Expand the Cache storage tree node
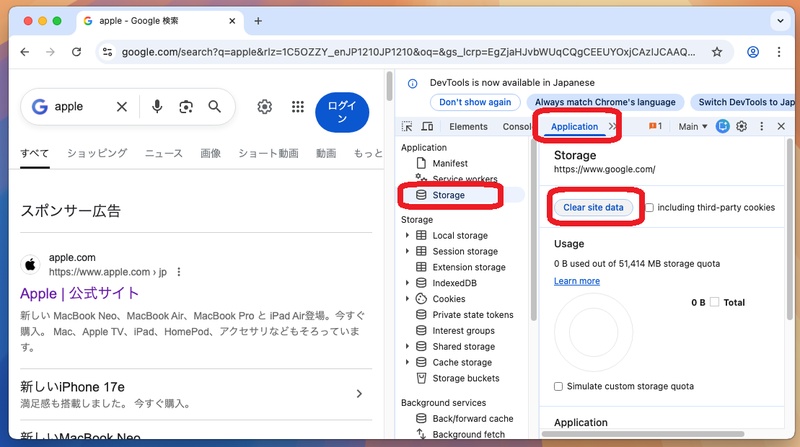Image resolution: width=800 pixels, height=447 pixels. click(x=407, y=362)
